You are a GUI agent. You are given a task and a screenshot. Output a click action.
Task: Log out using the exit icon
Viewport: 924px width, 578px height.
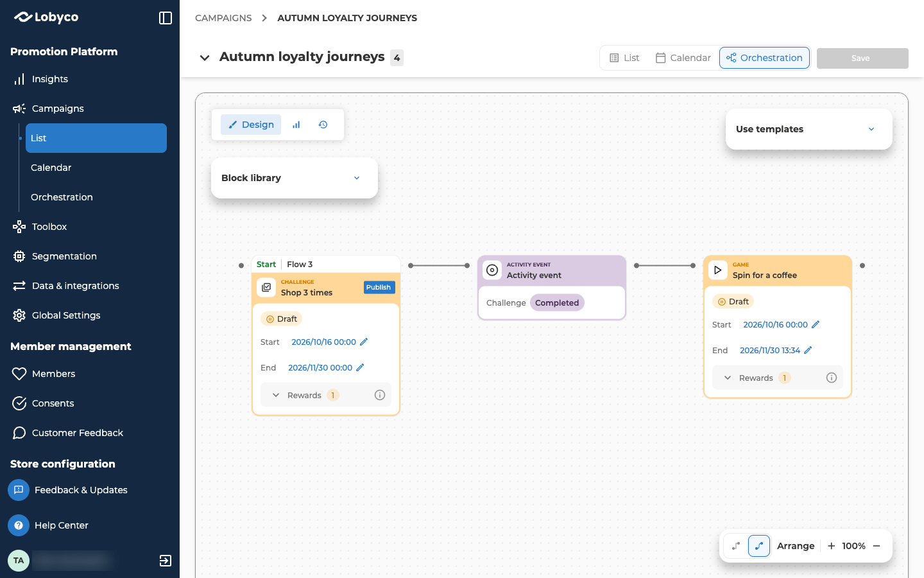pos(166,561)
